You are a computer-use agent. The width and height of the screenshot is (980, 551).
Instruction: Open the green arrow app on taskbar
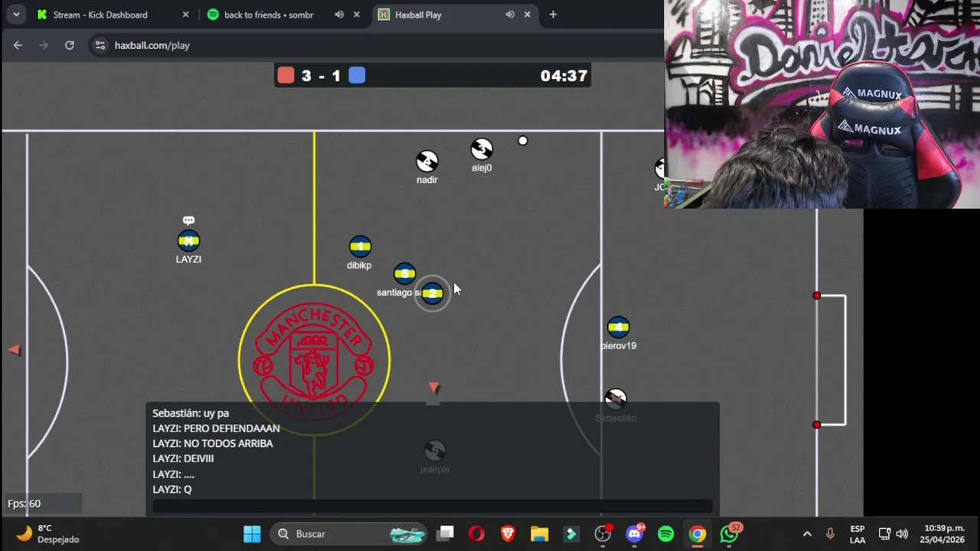tap(571, 533)
